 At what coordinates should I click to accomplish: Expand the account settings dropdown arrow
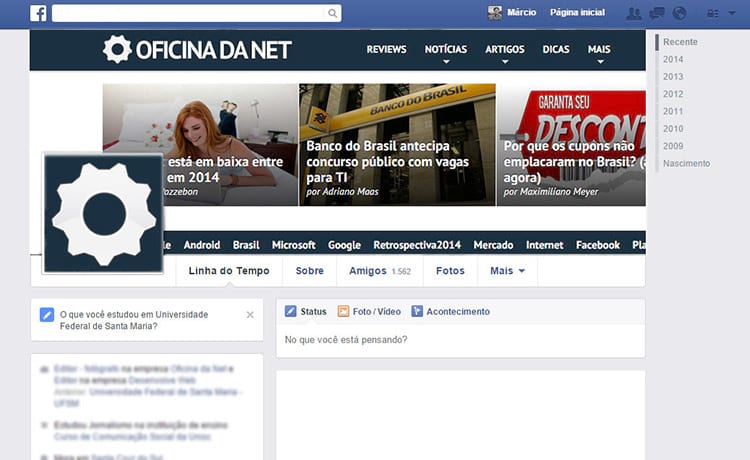pyautogui.click(x=732, y=13)
